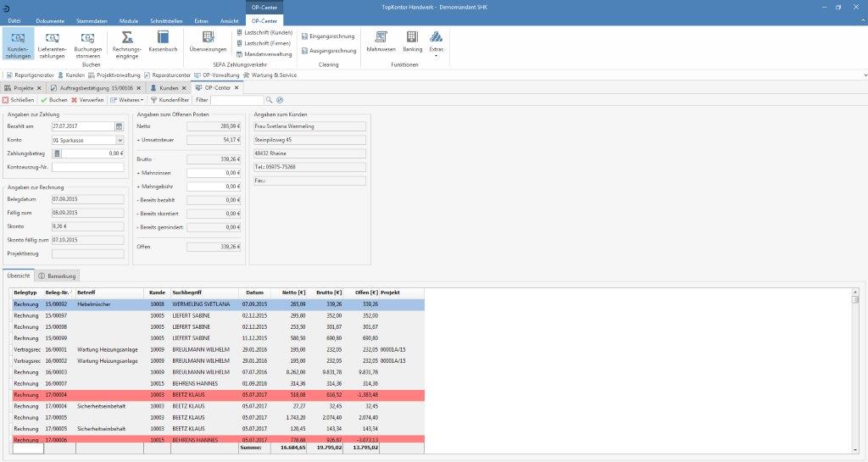
Task: Open Projektverwaltung from quick bar
Action: (x=114, y=75)
